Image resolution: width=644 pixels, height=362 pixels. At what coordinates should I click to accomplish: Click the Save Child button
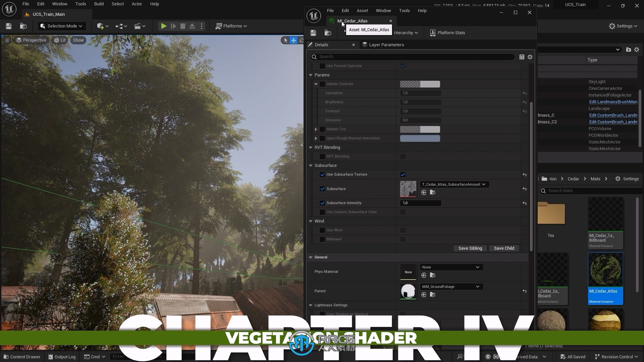click(504, 248)
